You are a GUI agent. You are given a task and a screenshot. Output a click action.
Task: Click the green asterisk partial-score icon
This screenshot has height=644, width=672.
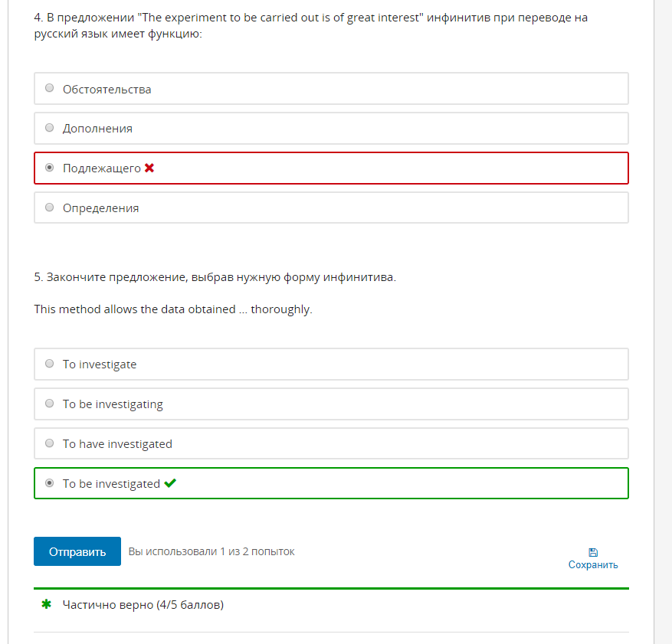tap(46, 604)
